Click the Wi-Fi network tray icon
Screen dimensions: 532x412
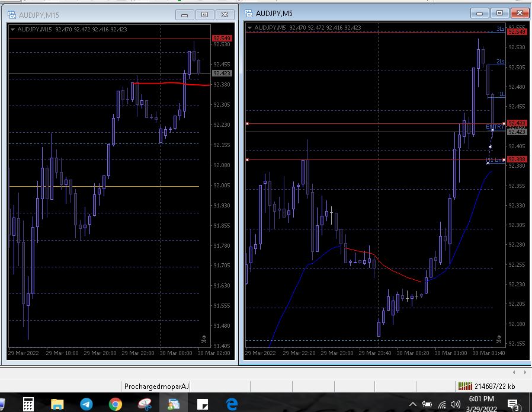442,404
